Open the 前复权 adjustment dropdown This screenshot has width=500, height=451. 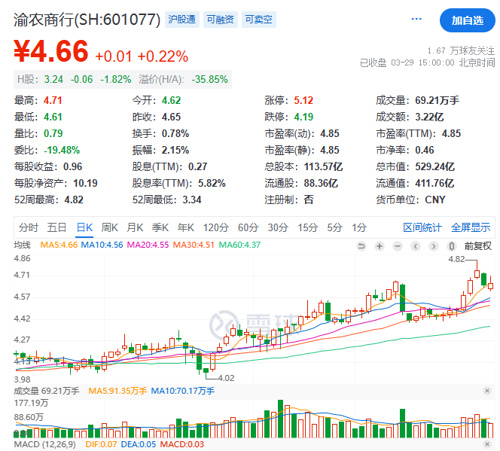coord(478,246)
